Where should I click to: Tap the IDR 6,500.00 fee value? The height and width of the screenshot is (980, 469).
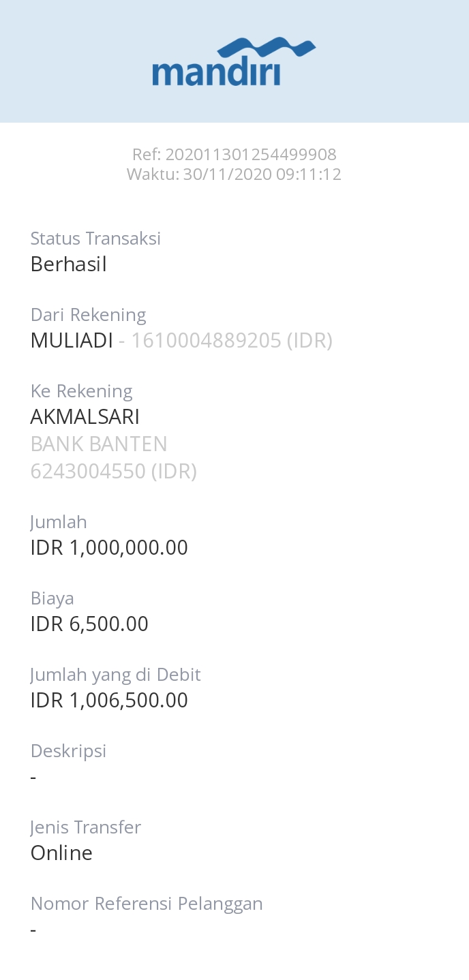pyautogui.click(x=89, y=624)
